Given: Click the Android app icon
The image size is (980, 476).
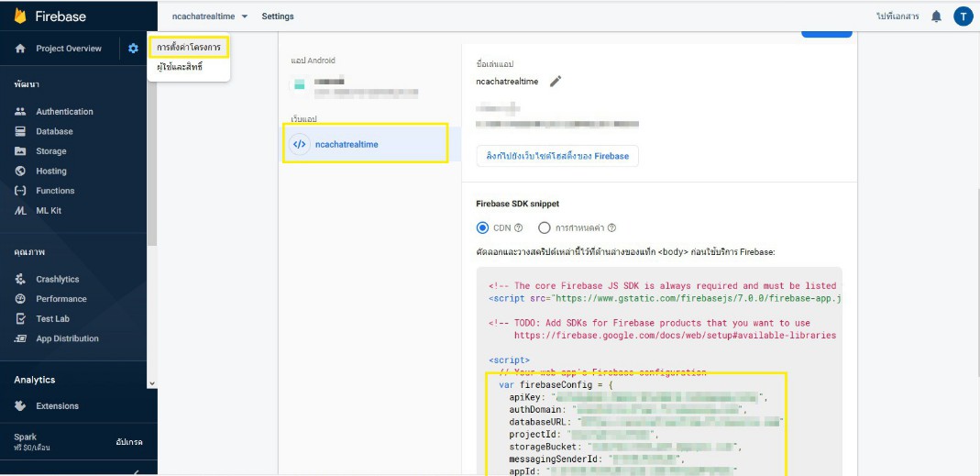Looking at the screenshot, I should point(300,84).
